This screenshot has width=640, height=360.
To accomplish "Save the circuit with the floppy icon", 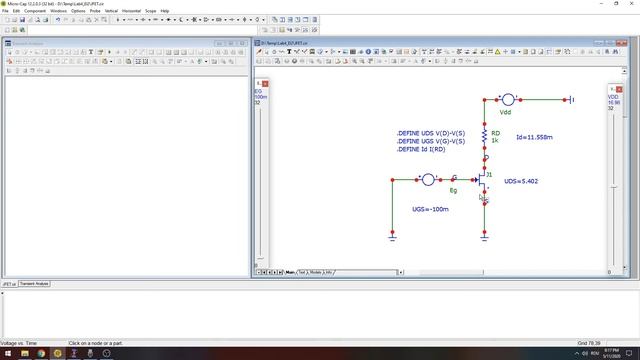I will click(x=22, y=20).
